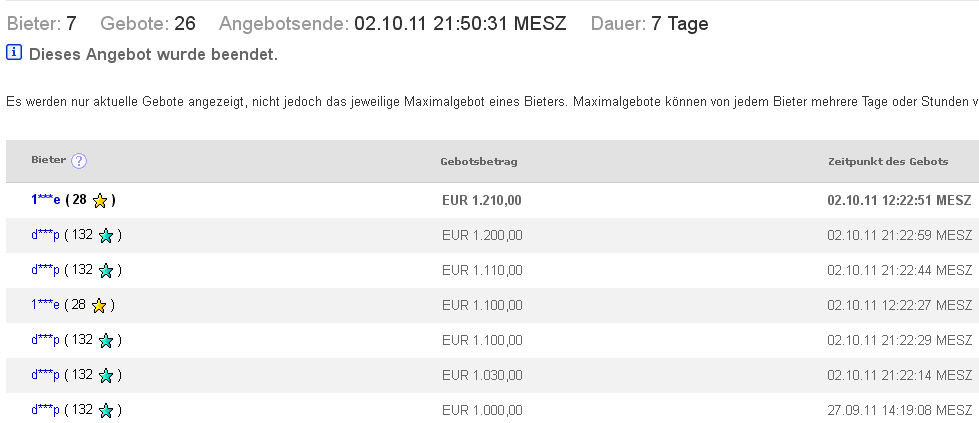Image resolution: width=979 pixels, height=423 pixels.
Task: Open top bidder 1***e profile at EUR 1.210,00
Action: (x=45, y=200)
